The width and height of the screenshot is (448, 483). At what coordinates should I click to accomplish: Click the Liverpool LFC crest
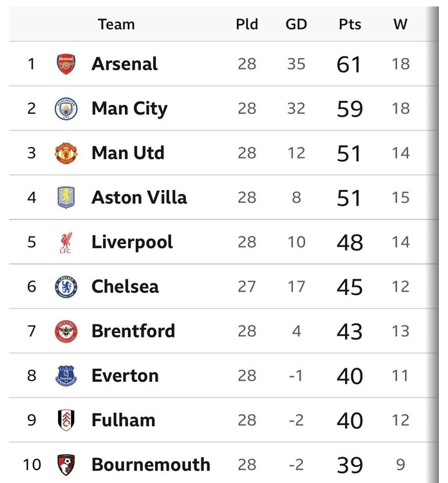(x=66, y=242)
